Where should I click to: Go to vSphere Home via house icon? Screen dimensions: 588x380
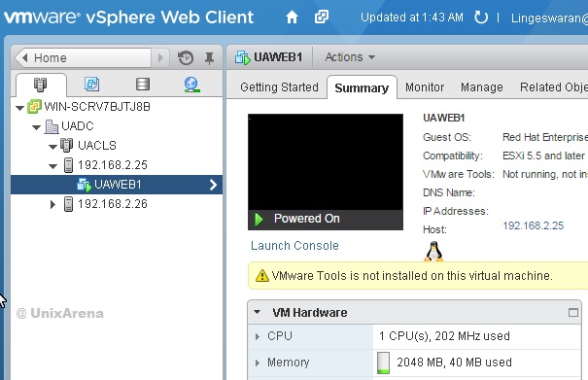292,17
